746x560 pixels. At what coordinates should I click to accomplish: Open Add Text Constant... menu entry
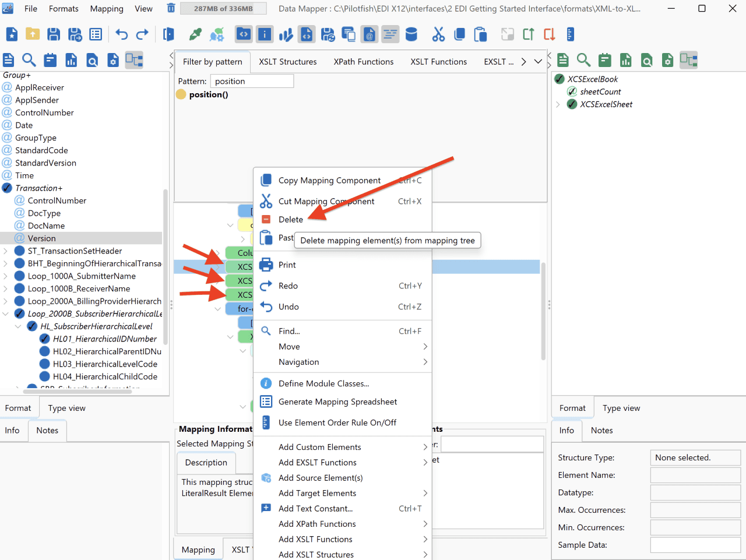tap(315, 509)
